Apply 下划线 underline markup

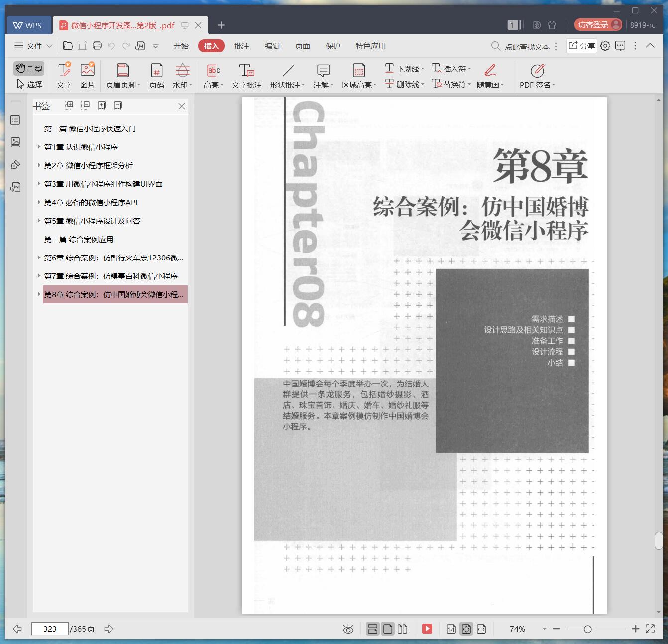tap(404, 69)
